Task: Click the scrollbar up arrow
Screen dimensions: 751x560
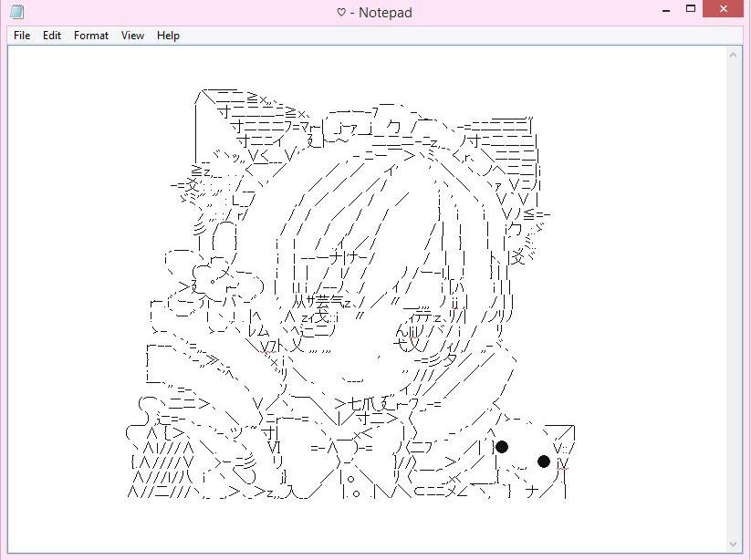Action: click(x=734, y=55)
